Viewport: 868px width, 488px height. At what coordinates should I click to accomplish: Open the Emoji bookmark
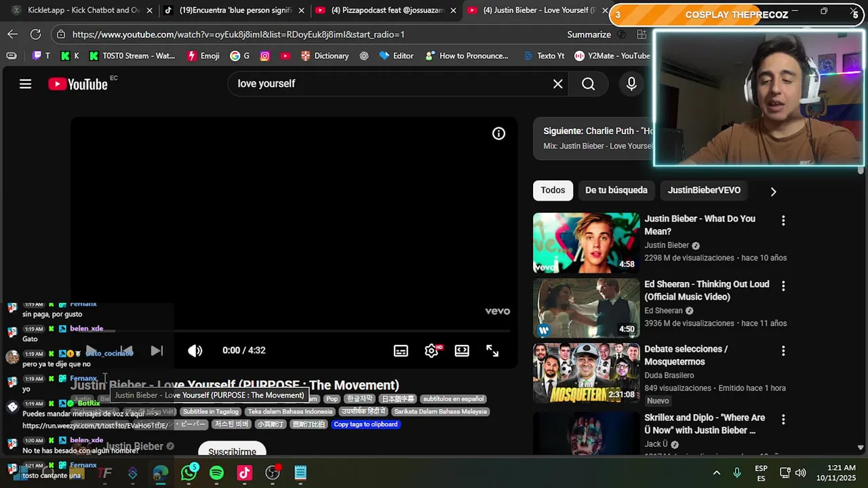(x=203, y=56)
